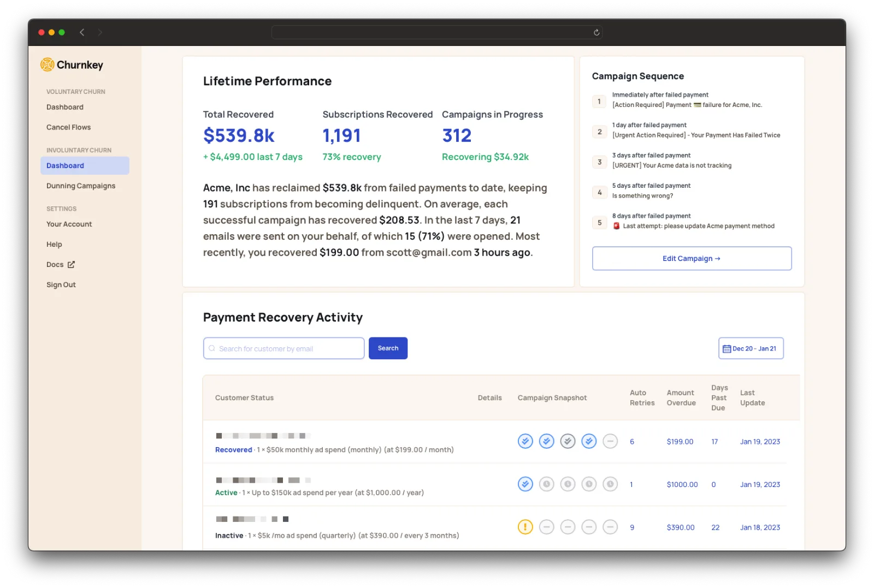The width and height of the screenshot is (874, 588).
Task: Click fourth clock icon in Active row
Action: point(589,484)
